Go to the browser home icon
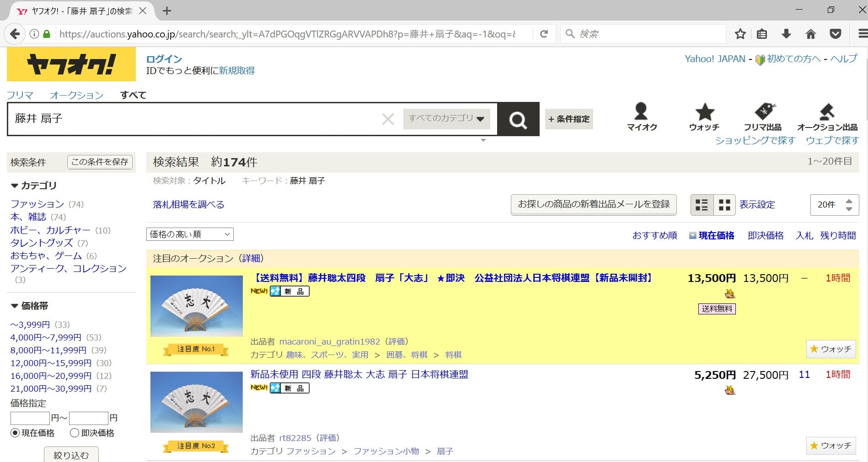 point(811,34)
